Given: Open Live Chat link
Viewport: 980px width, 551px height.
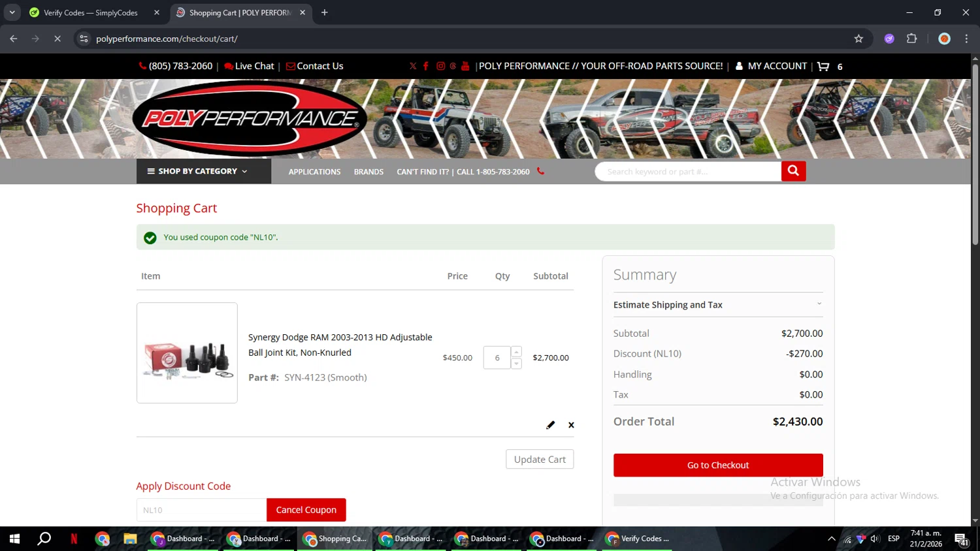Looking at the screenshot, I should click(x=249, y=66).
